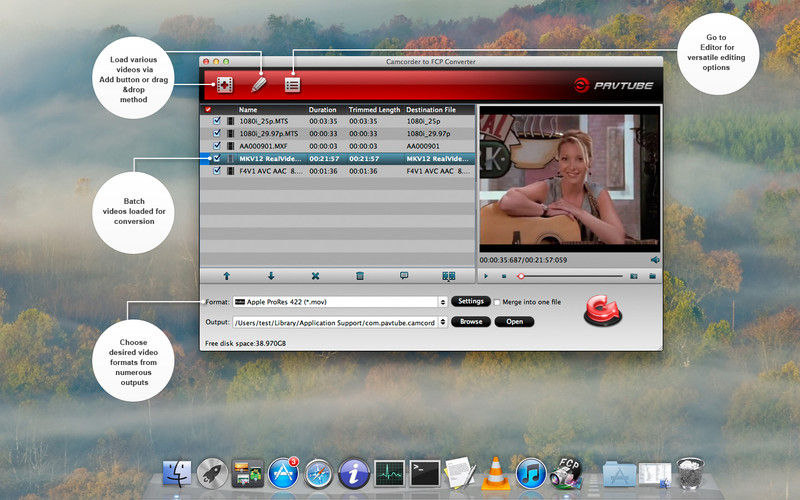This screenshot has width=800, height=500.
Task: Open VLC from the Dock
Action: [494, 472]
